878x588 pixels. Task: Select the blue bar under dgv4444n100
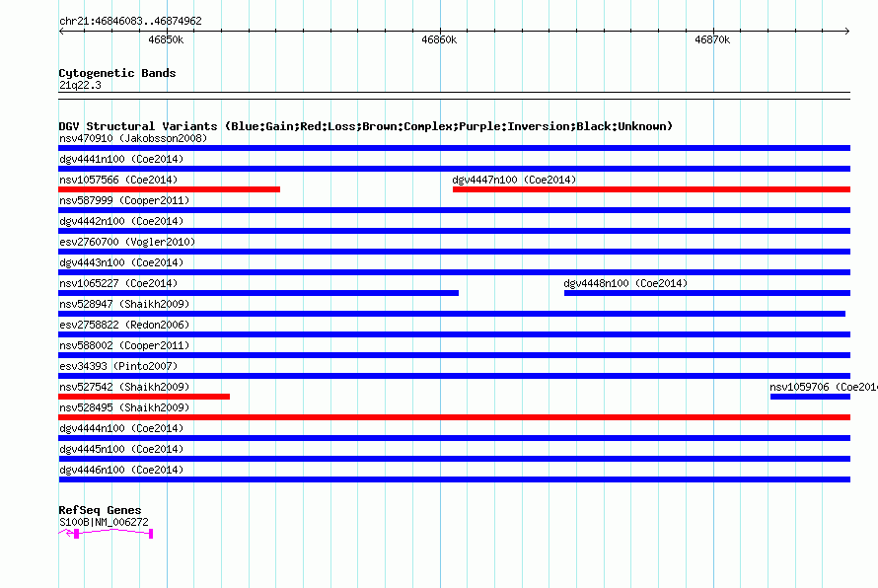point(454,438)
